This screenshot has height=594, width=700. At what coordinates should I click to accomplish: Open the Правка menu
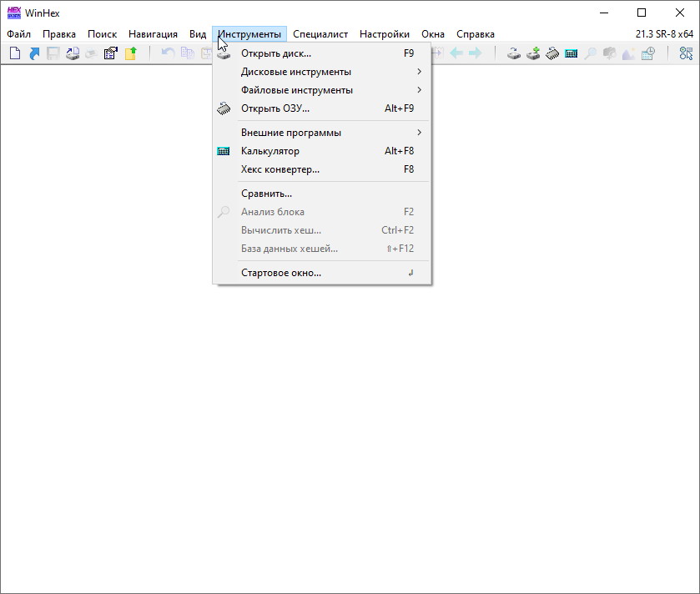pos(59,34)
